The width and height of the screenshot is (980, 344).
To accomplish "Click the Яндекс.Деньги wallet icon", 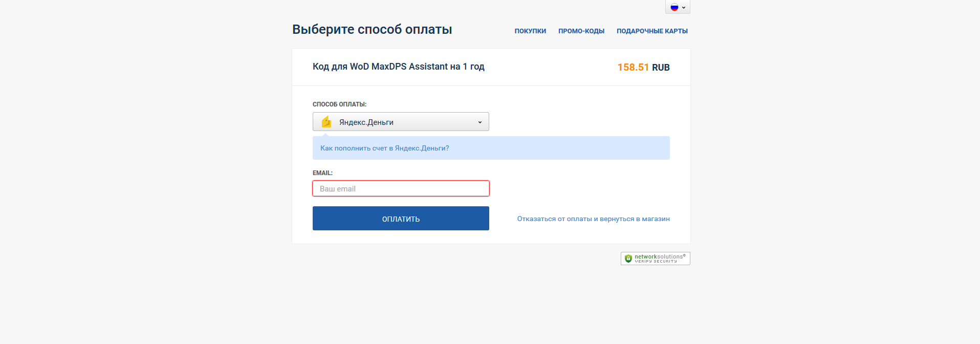I will (x=326, y=122).
